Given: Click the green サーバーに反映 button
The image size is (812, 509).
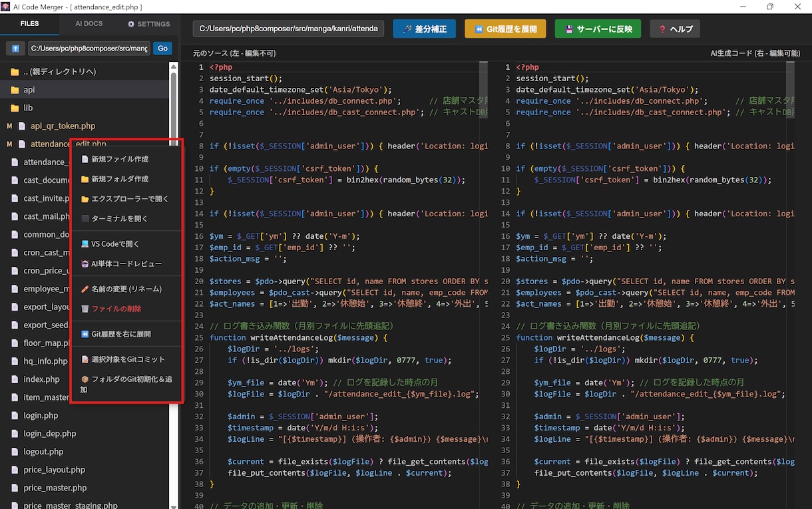Looking at the screenshot, I should click(x=598, y=29).
